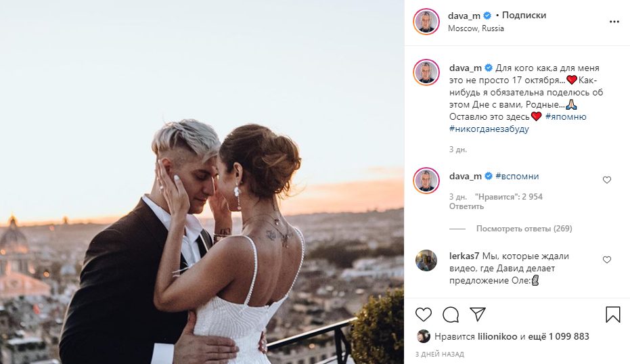This screenshot has height=364, width=630.
Task: Toggle the Подписки following status
Action: pos(524,16)
